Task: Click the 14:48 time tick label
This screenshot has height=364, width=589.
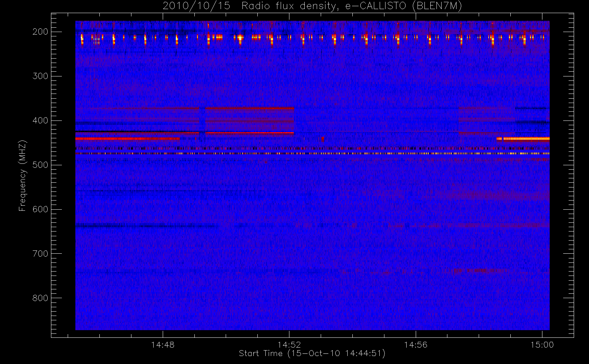Action: coord(163,345)
